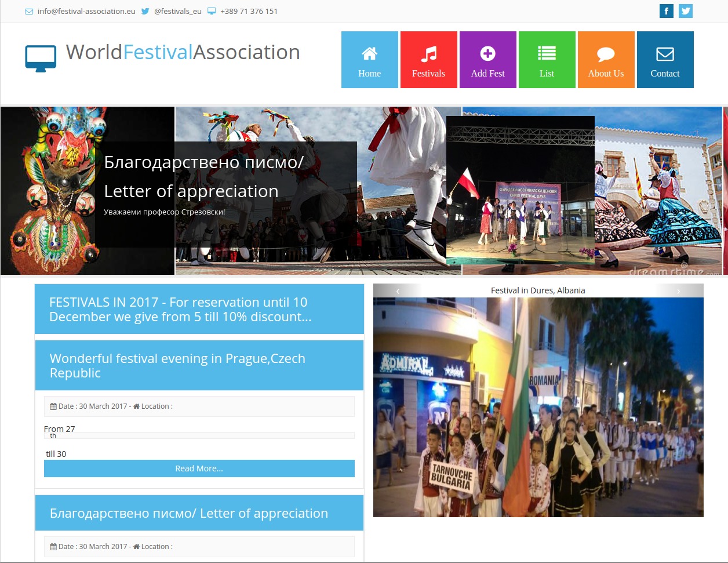Viewport: 728px width, 563px height.
Task: Open the Facebook page icon
Action: click(666, 10)
